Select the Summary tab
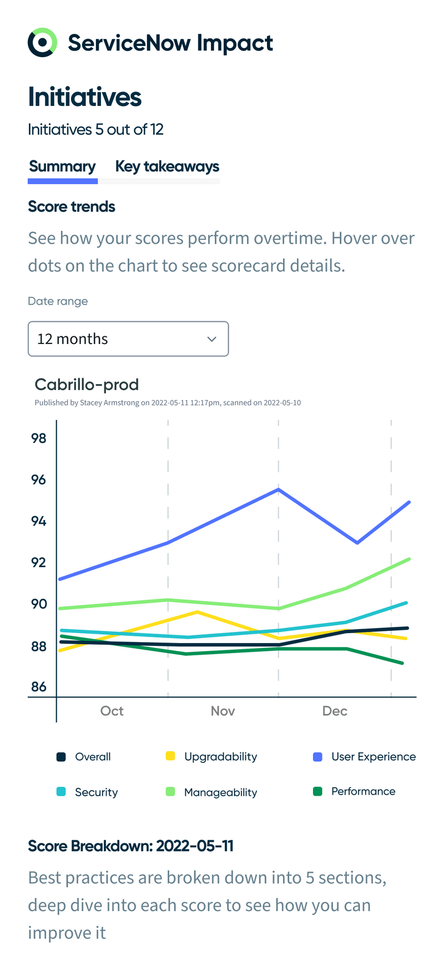Image resolution: width=444 pixels, height=980 pixels. coord(62,166)
